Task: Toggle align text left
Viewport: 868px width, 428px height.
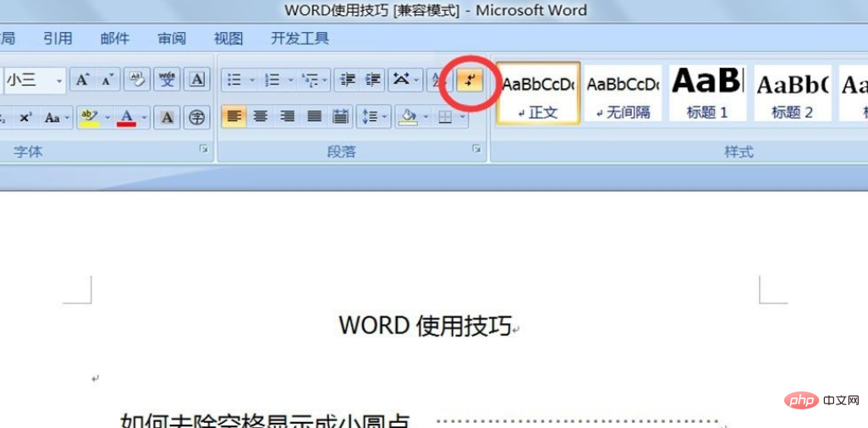Action: tap(234, 117)
